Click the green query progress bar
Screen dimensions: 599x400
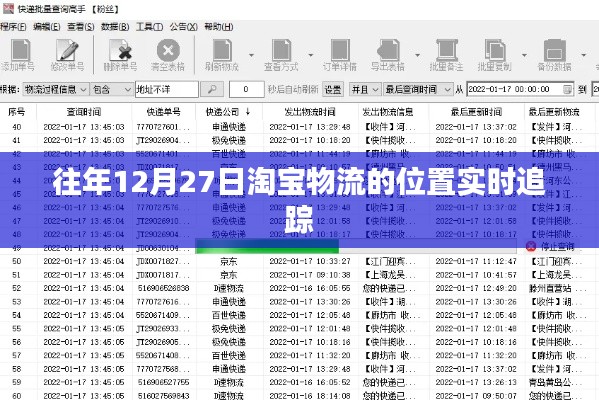pos(267,247)
